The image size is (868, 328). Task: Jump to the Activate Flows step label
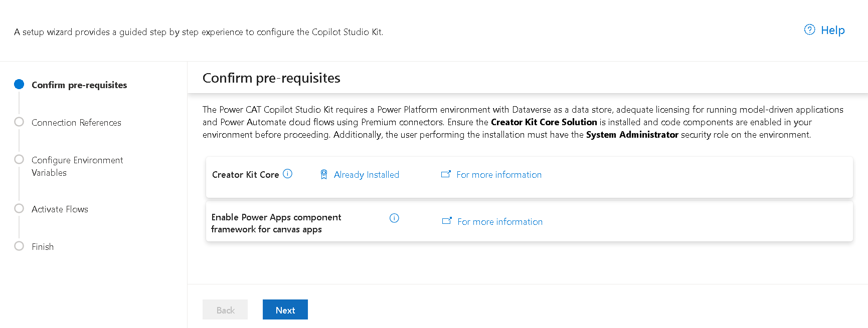pyautogui.click(x=60, y=209)
